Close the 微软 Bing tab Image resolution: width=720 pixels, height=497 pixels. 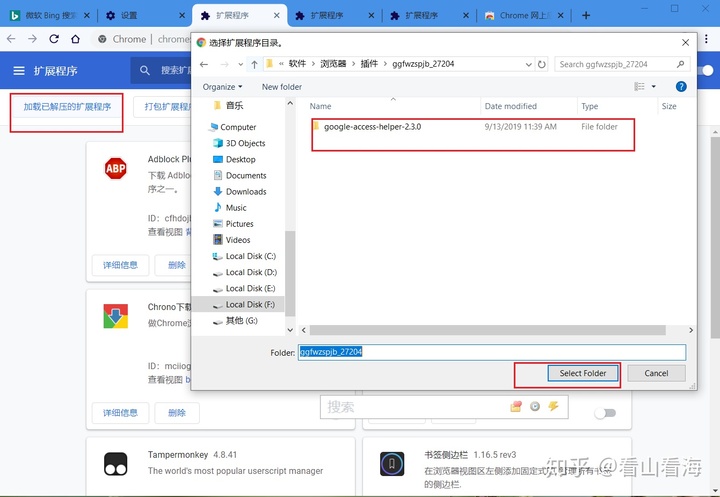pos(87,16)
